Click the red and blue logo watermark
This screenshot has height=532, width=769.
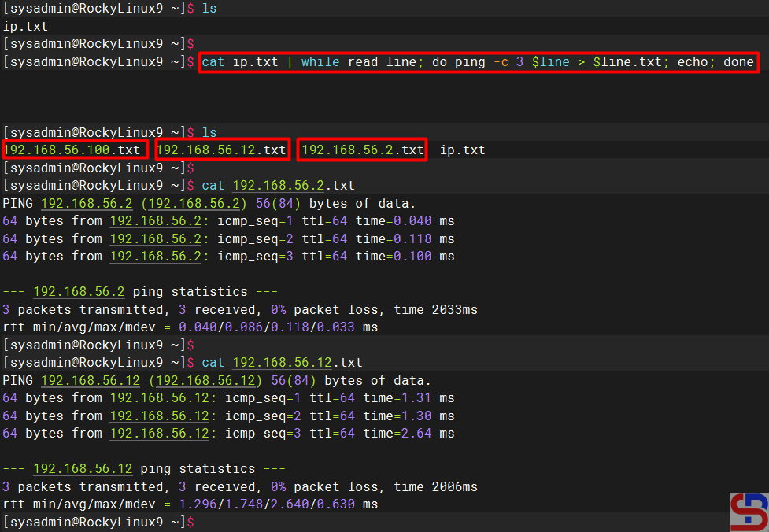[x=749, y=512]
